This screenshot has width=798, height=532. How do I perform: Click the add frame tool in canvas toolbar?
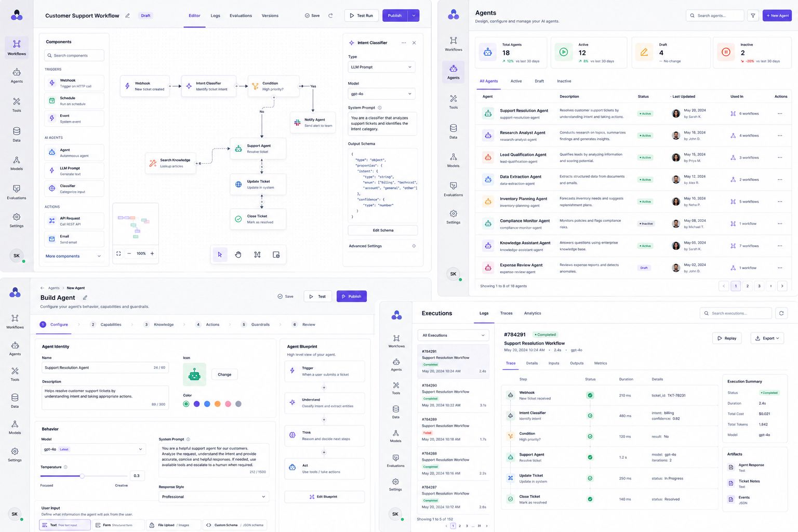[276, 255]
